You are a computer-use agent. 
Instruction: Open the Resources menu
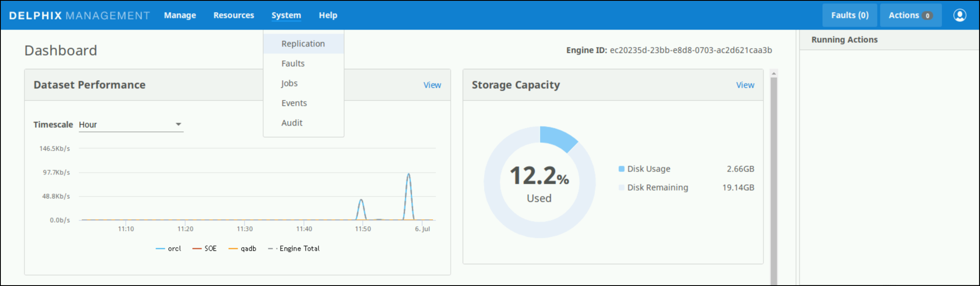233,15
